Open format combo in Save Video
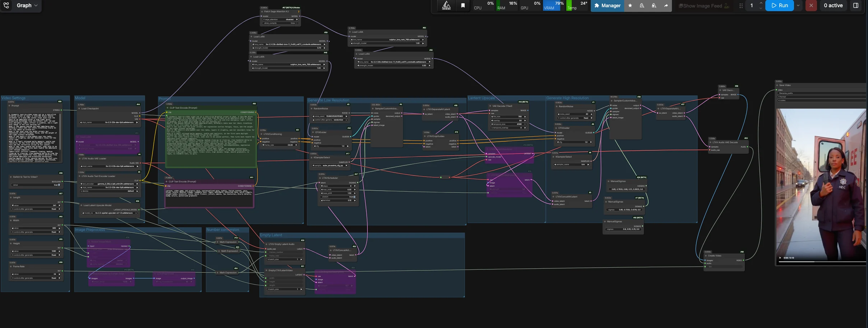The height and width of the screenshot is (328, 868). (x=822, y=97)
